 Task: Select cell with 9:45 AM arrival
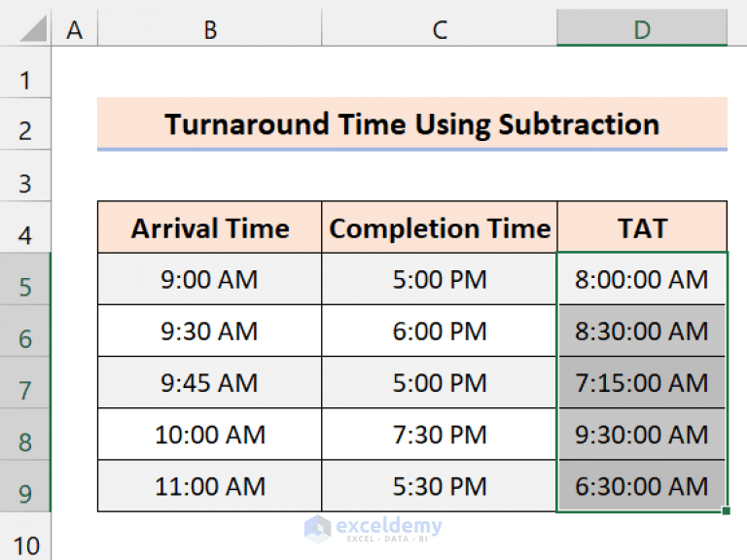pyautogui.click(x=210, y=382)
